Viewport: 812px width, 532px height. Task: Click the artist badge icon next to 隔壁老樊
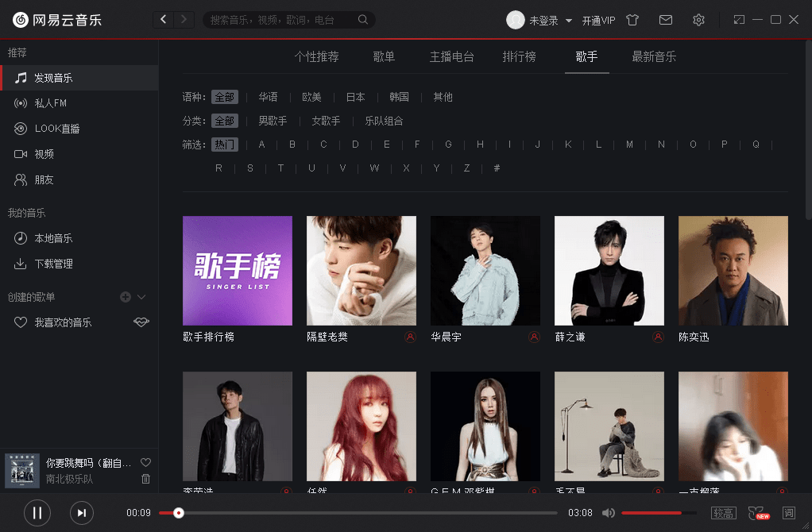pos(410,337)
